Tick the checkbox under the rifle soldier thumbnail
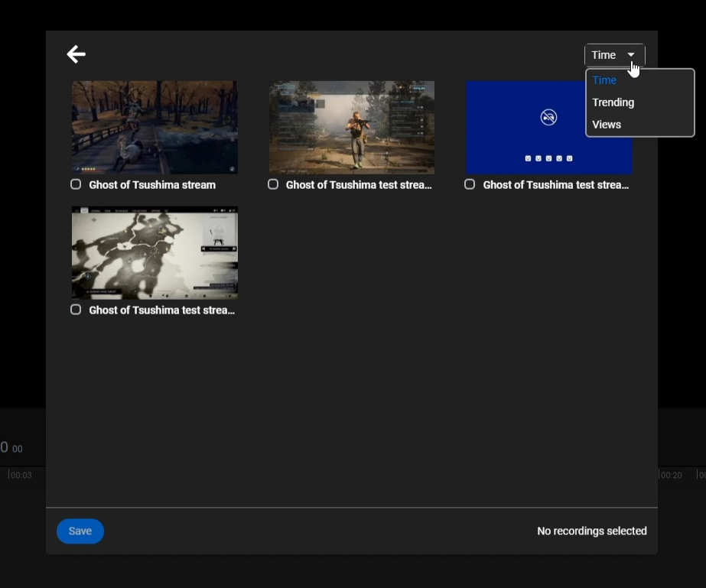This screenshot has width=706, height=588. (x=273, y=184)
